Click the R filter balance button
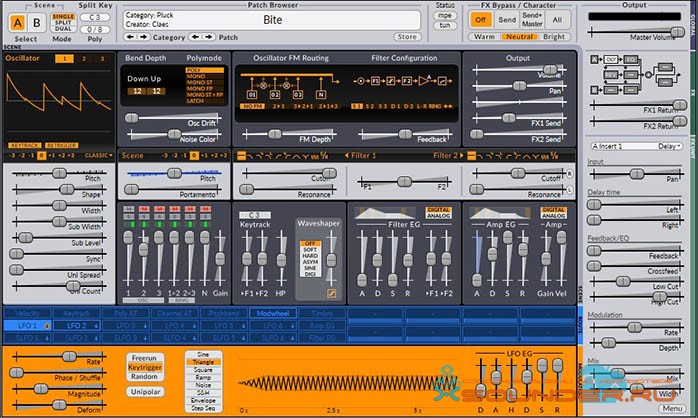698x418 pixels. tap(569, 174)
